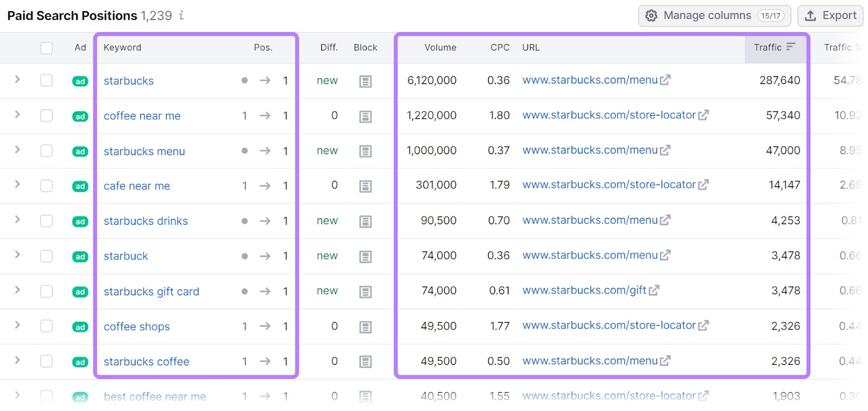The image size is (868, 411).
Task: Open external link icon for starbucks.com/gift URL
Action: point(654,290)
